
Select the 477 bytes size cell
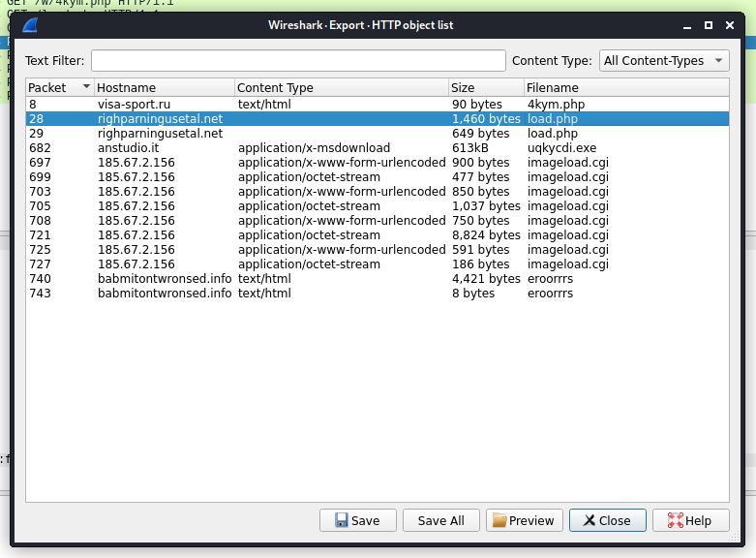pyautogui.click(x=481, y=176)
